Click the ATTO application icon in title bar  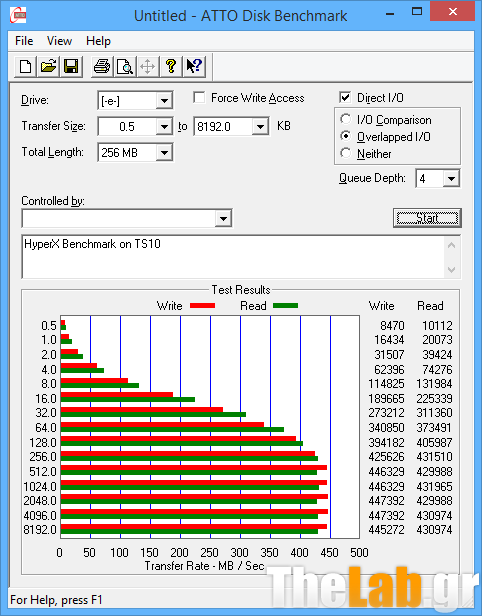coord(18,15)
